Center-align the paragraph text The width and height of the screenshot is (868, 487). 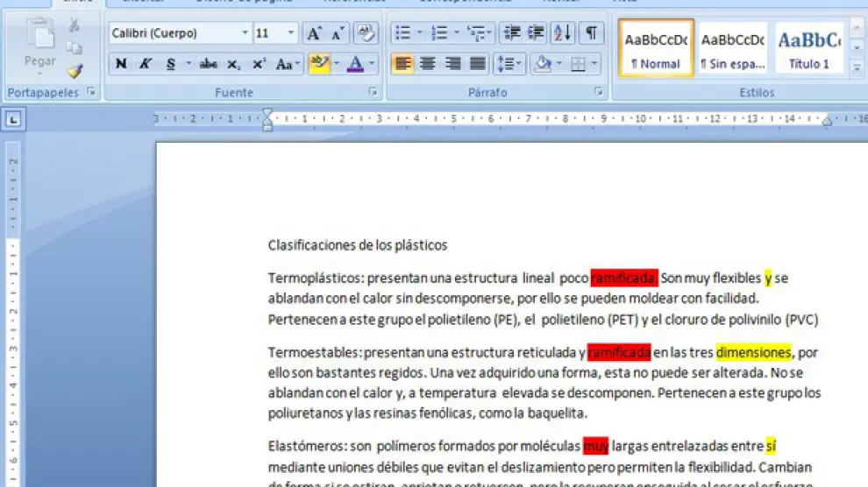(x=428, y=64)
